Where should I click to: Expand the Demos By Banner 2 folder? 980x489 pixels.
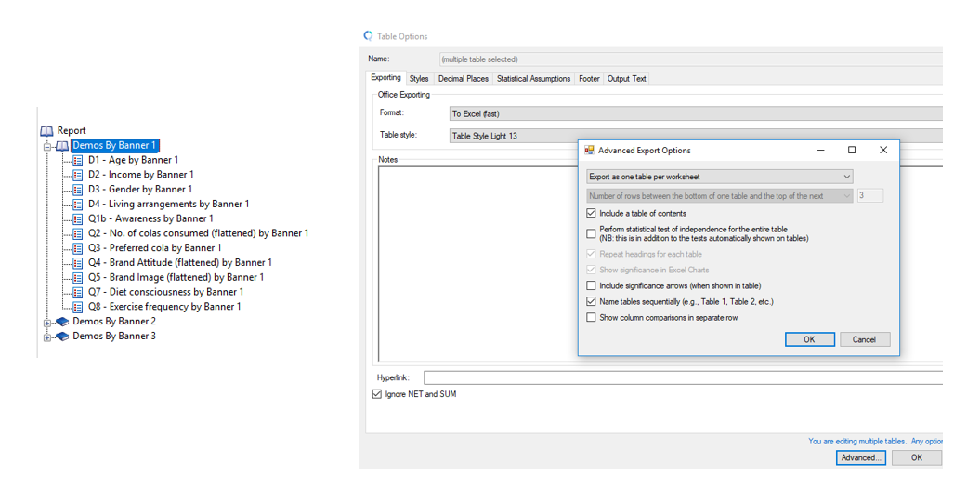pos(46,323)
